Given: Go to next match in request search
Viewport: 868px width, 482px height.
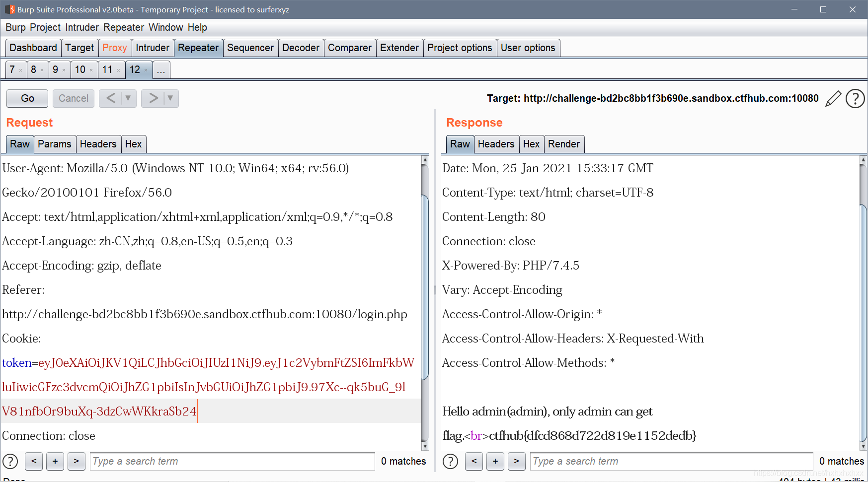Looking at the screenshot, I should 77,461.
